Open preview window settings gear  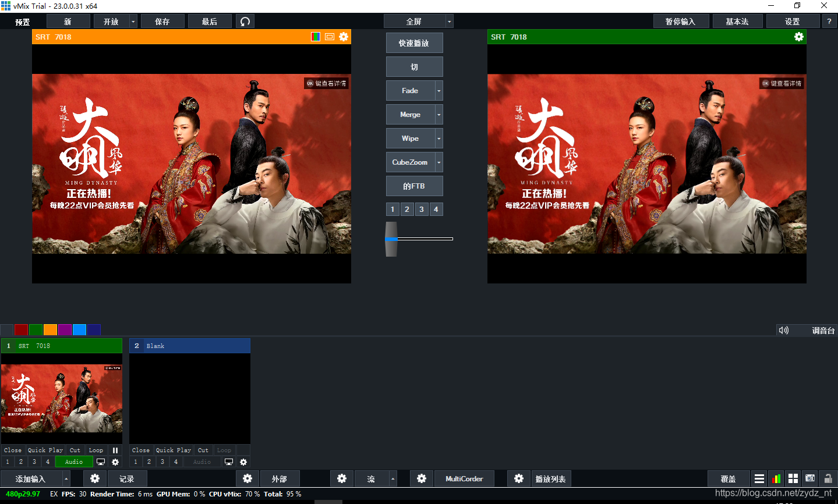pyautogui.click(x=344, y=37)
